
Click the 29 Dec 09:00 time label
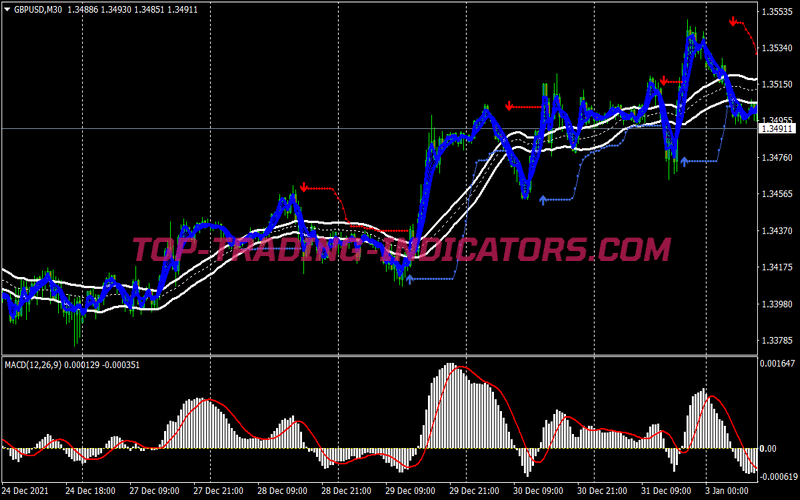pyautogui.click(x=409, y=491)
